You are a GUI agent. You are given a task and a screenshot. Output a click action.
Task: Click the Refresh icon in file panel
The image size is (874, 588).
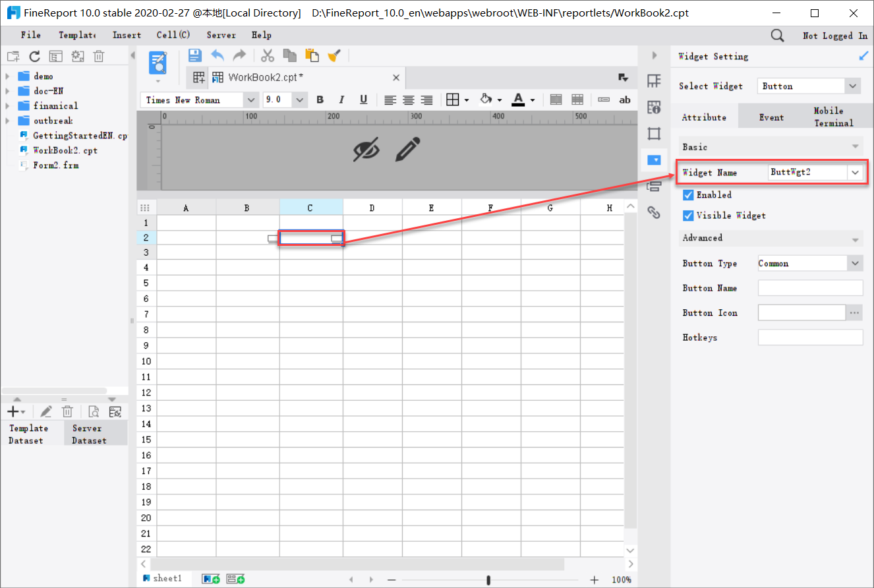pos(34,56)
